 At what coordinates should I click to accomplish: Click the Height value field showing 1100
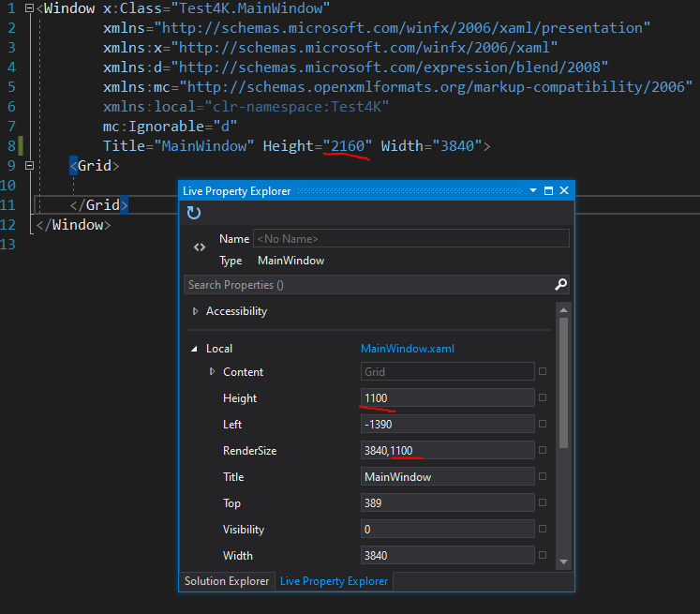pos(448,398)
